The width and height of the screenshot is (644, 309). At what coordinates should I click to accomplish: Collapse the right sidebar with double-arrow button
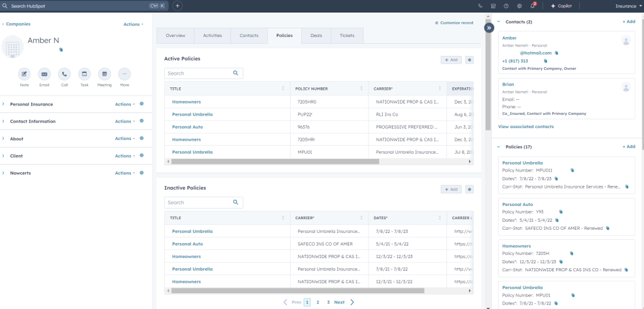click(x=489, y=28)
